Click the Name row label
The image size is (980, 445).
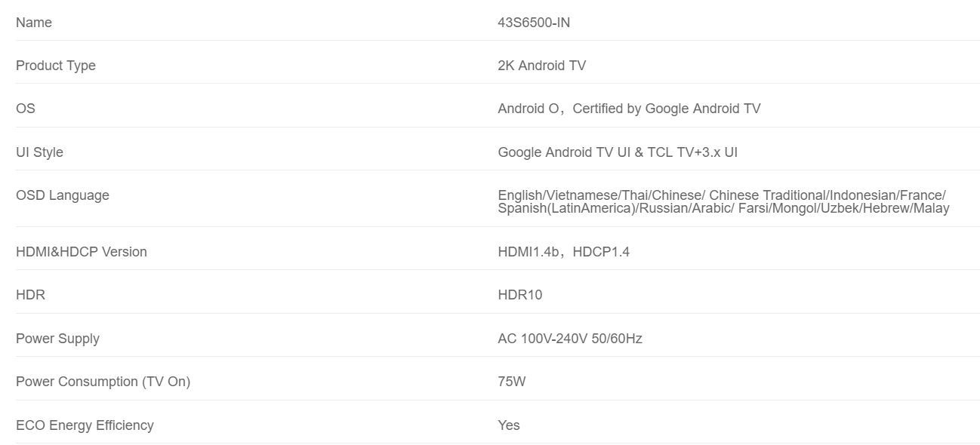point(34,23)
